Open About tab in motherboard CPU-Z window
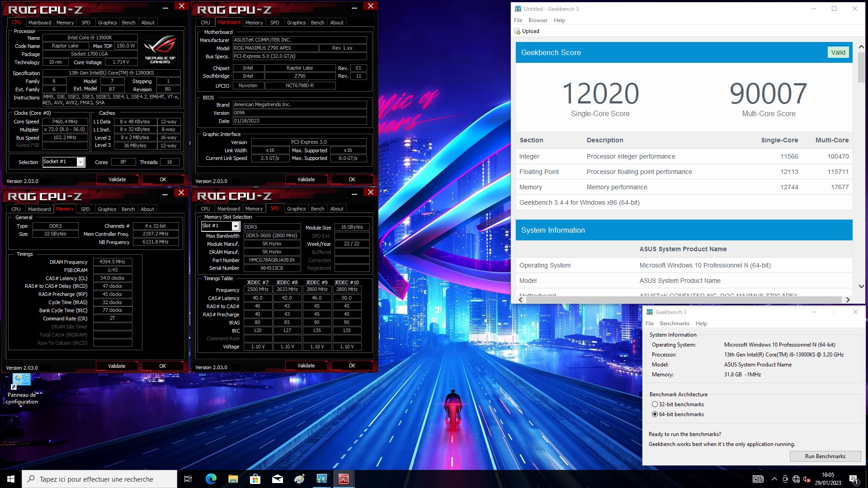This screenshot has height=488, width=868. coord(337,23)
